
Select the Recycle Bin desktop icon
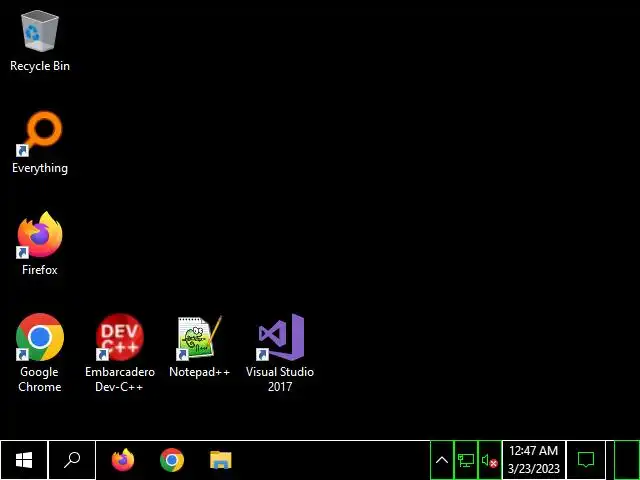click(x=40, y=32)
